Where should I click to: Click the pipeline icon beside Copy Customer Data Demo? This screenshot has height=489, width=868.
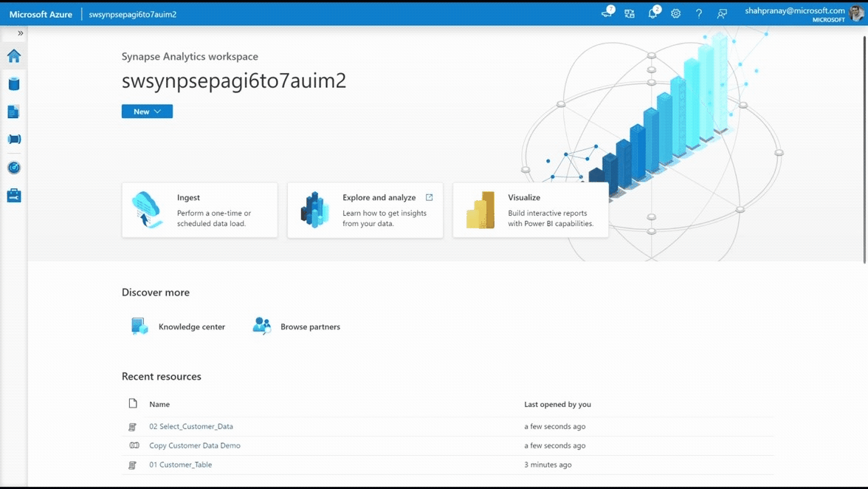tap(134, 445)
